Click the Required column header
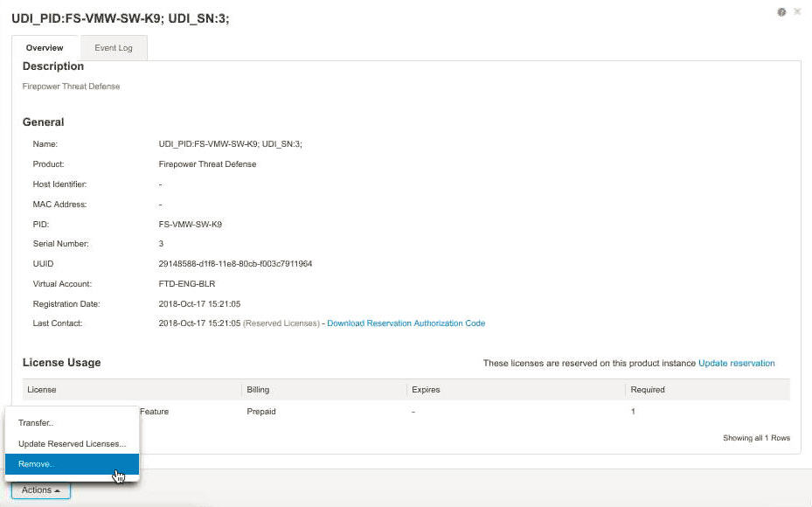812x507 pixels. point(707,390)
